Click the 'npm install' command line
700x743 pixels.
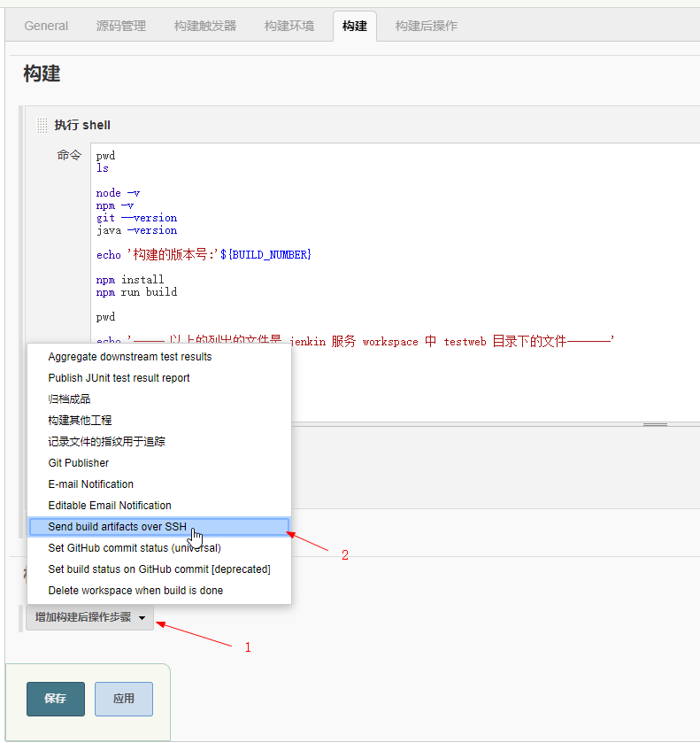[x=130, y=280]
